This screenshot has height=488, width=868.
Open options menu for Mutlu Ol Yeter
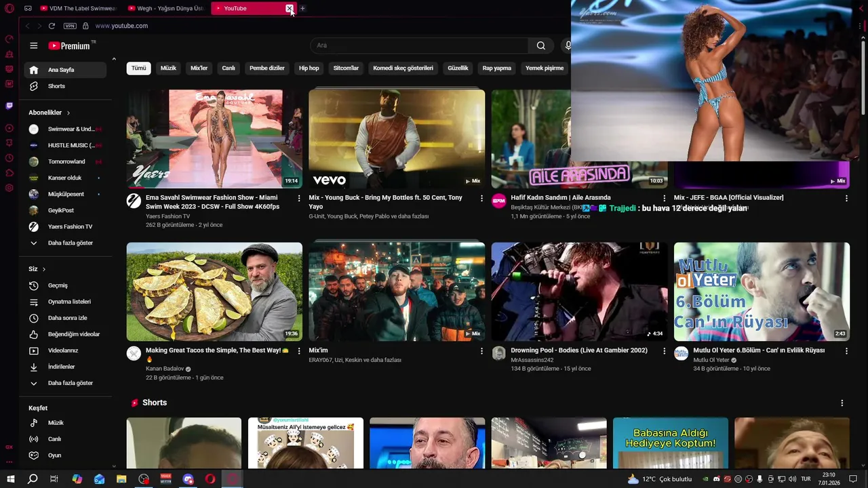tap(846, 351)
